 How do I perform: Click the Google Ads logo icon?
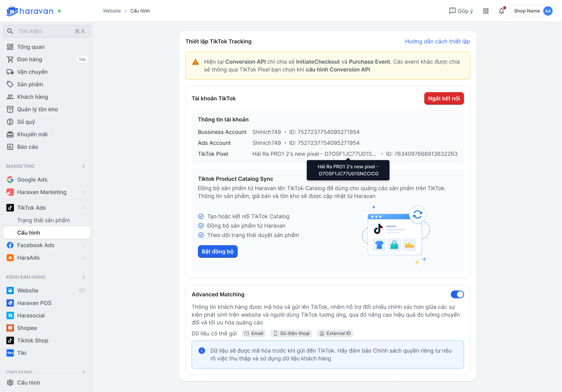click(10, 180)
